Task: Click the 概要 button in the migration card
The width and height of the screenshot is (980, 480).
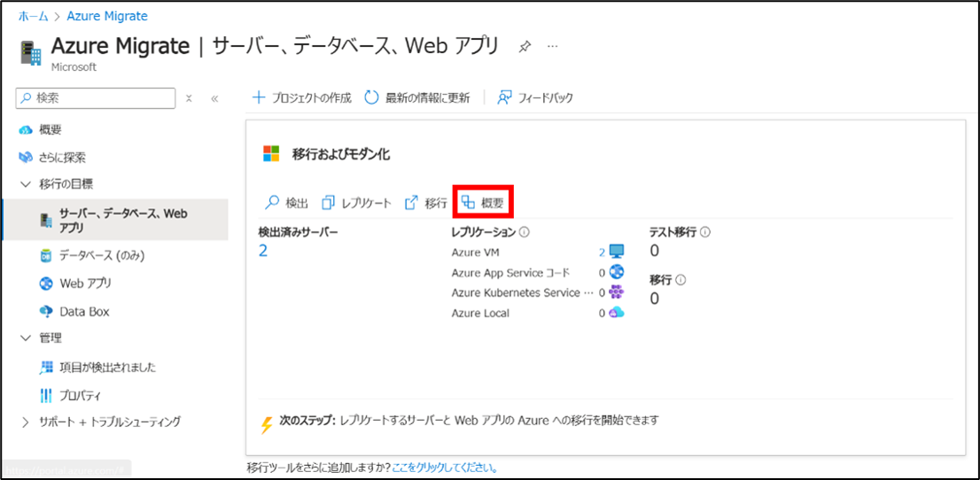Action: pos(483,203)
